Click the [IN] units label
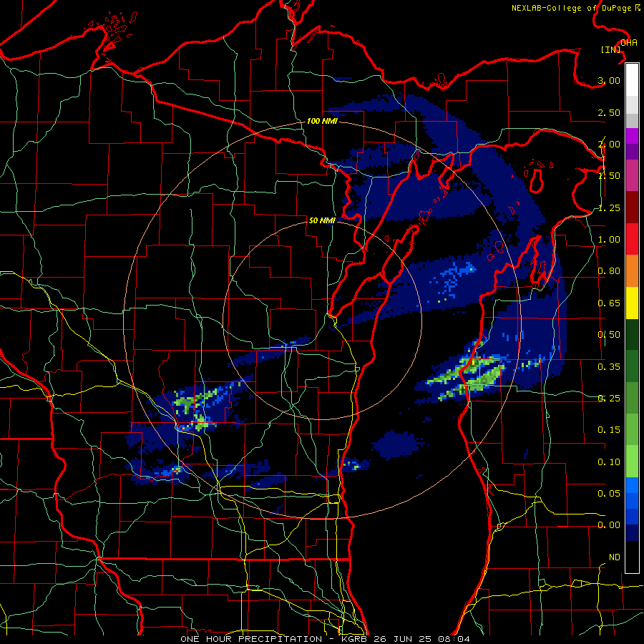This screenshot has width=644, height=644. coord(611,49)
